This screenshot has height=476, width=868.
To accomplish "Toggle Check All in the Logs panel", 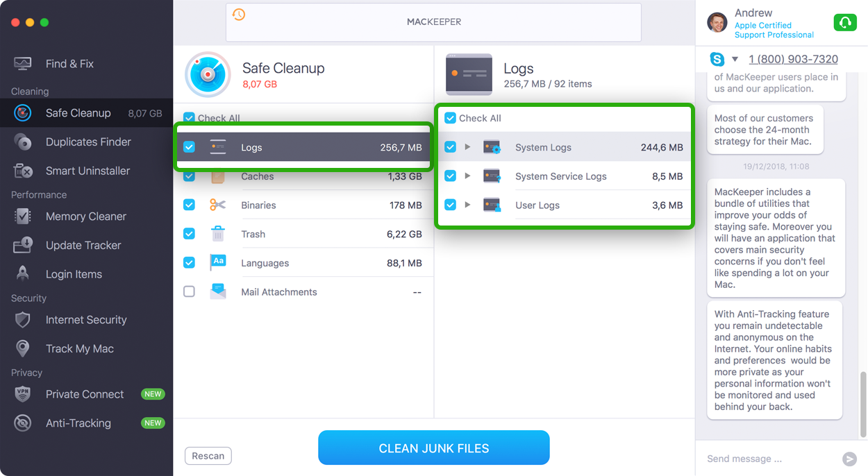I will click(450, 118).
